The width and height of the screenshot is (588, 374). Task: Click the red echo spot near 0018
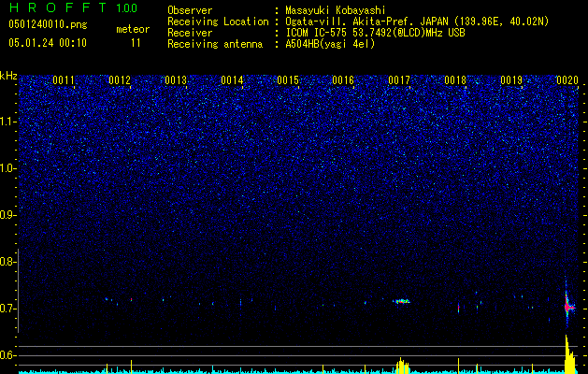pyautogui.click(x=458, y=308)
